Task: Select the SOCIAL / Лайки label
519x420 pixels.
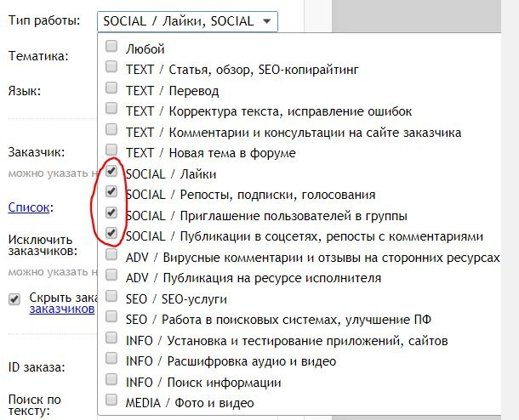Action: coord(171,174)
